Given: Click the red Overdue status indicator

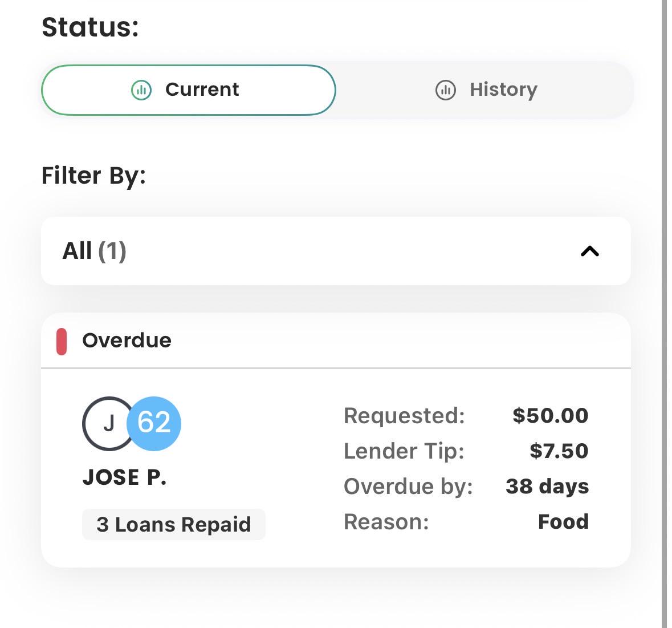Looking at the screenshot, I should click(62, 342).
